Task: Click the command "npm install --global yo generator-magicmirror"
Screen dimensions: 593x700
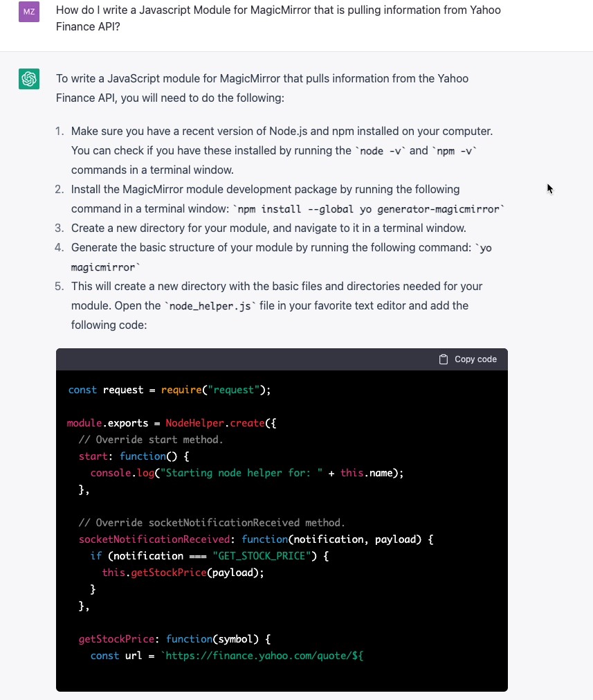Action: [369, 209]
